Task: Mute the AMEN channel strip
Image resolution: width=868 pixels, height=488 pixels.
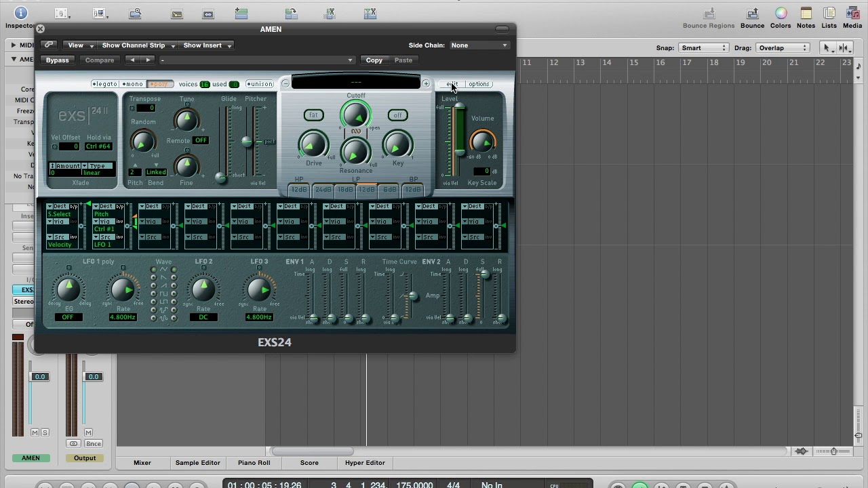Action: 35,432
